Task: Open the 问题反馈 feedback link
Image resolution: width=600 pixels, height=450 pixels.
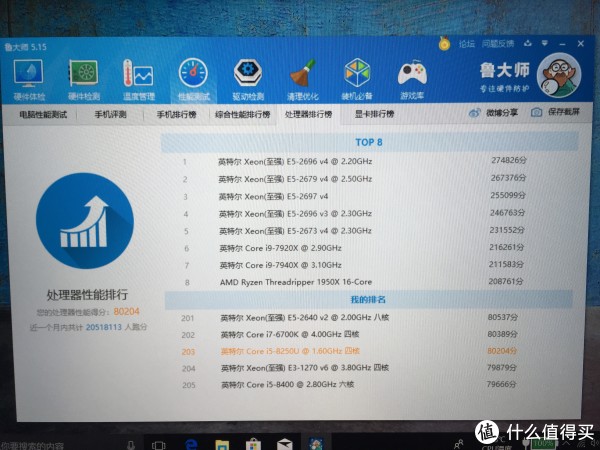Action: click(x=498, y=44)
